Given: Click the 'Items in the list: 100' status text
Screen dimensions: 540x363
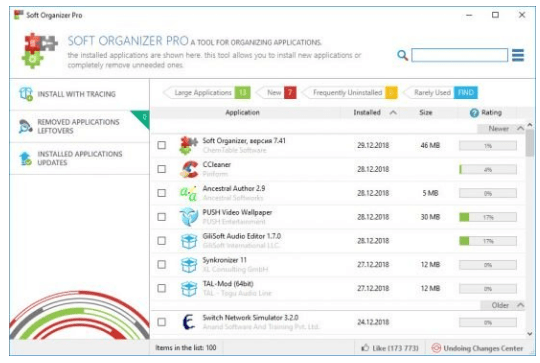Looking at the screenshot, I should [186, 348].
